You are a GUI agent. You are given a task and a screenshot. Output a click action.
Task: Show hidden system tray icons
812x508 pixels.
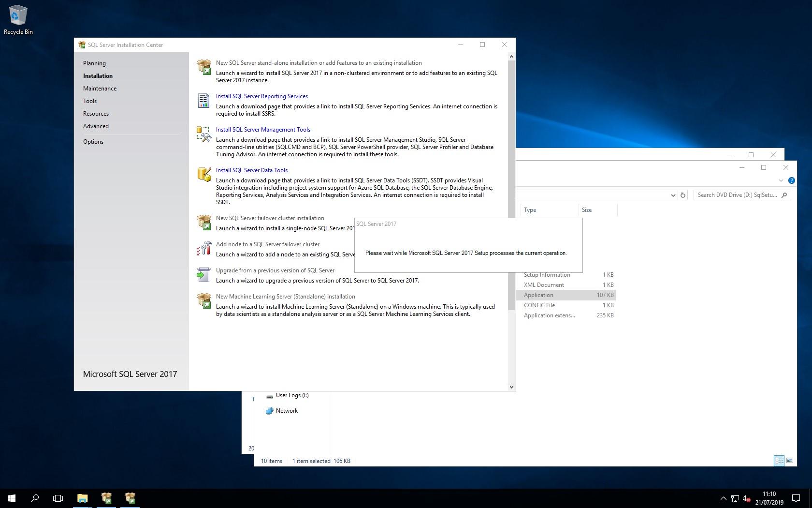pyautogui.click(x=723, y=498)
